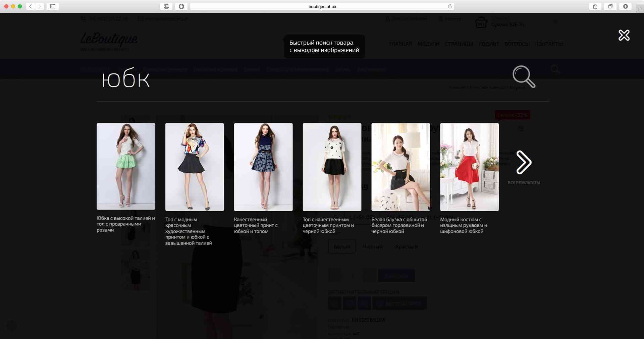Screen dimensions: 644x339
Task: Open the Safari downloads list
Action: pyautogui.click(x=625, y=6)
